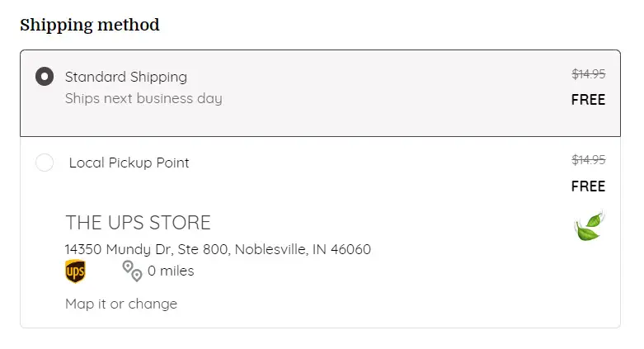Click the word "change" in the map link
Viewport: 644px width, 349px height.
(x=153, y=304)
